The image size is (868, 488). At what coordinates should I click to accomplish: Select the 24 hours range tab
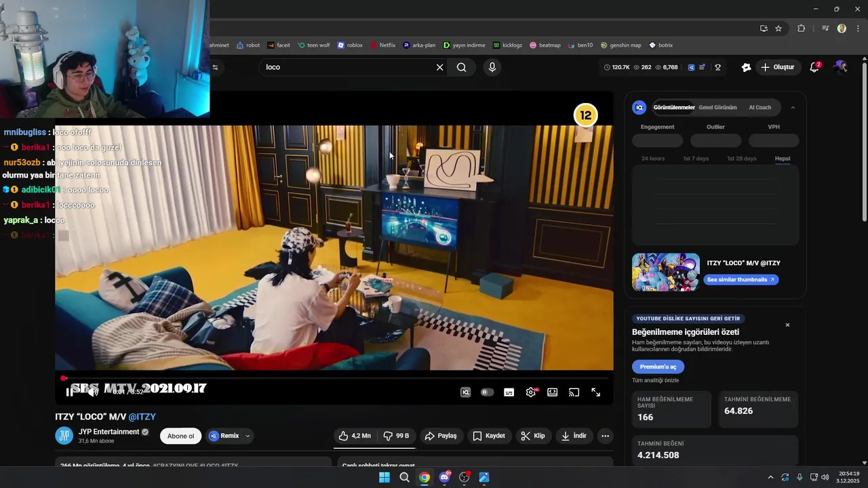coord(653,159)
